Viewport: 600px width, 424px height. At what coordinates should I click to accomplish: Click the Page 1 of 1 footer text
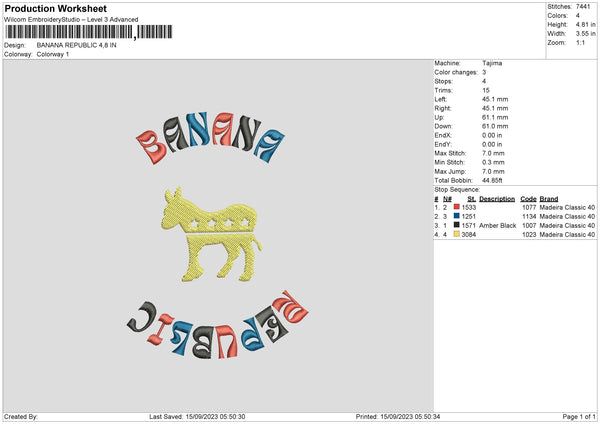(x=579, y=416)
